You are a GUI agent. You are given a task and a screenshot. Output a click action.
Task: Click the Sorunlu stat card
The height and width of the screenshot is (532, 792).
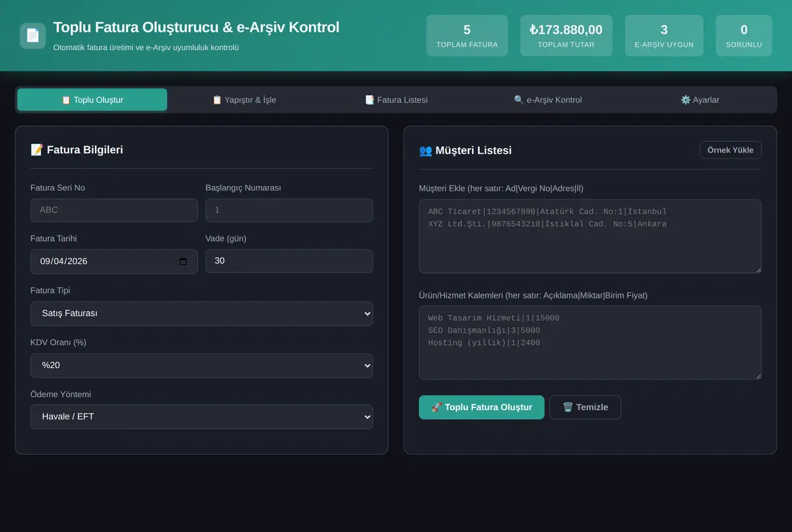pos(744,36)
